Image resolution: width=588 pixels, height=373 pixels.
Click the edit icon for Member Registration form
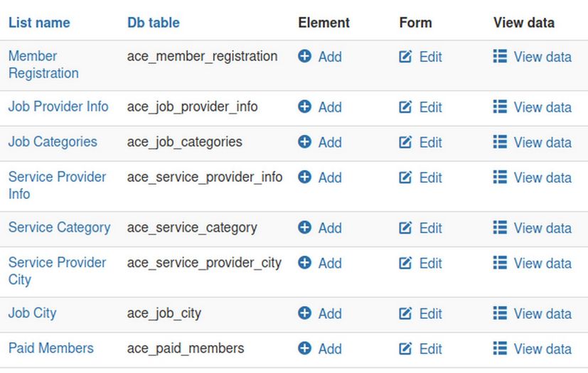(406, 56)
